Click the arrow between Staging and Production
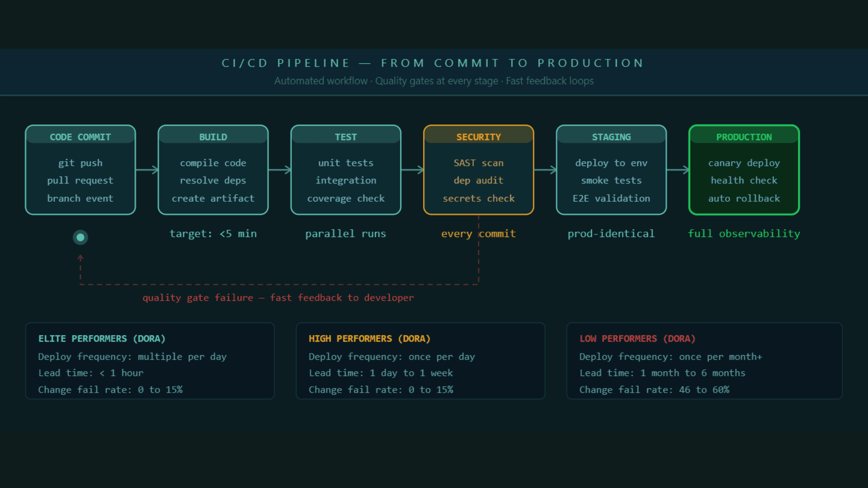The width and height of the screenshot is (868, 488). [678, 170]
